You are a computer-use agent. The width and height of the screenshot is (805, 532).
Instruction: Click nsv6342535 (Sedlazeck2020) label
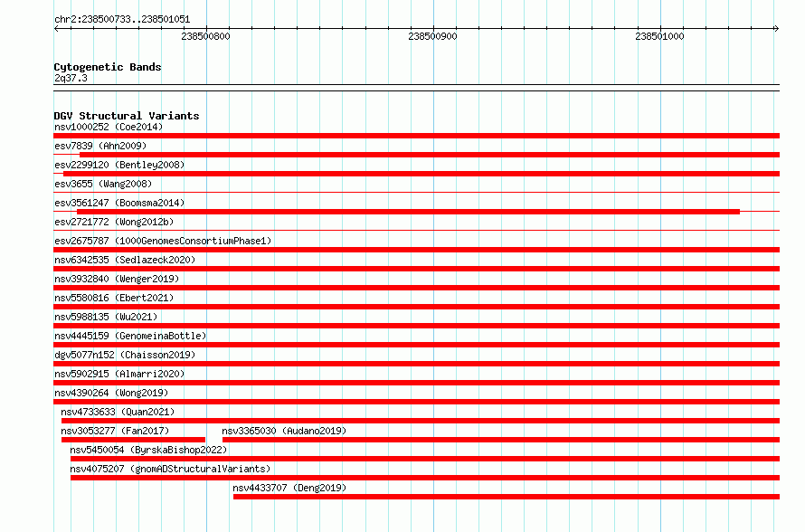coord(125,260)
